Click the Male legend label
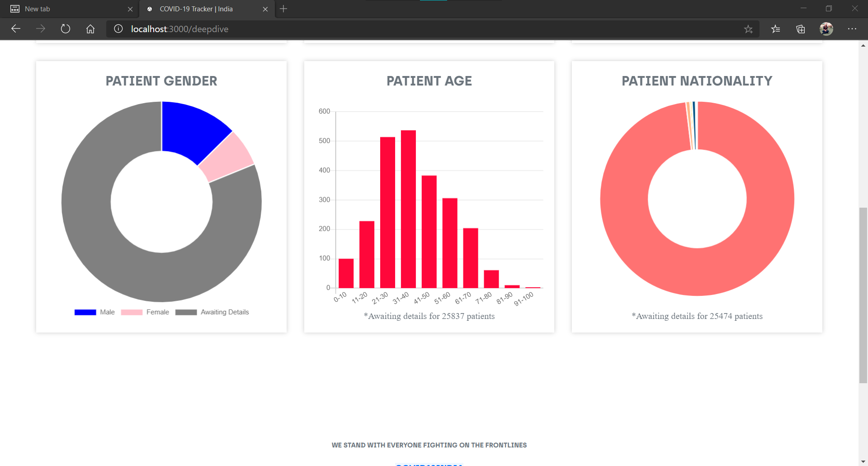Image resolution: width=868 pixels, height=466 pixels. [x=107, y=312]
